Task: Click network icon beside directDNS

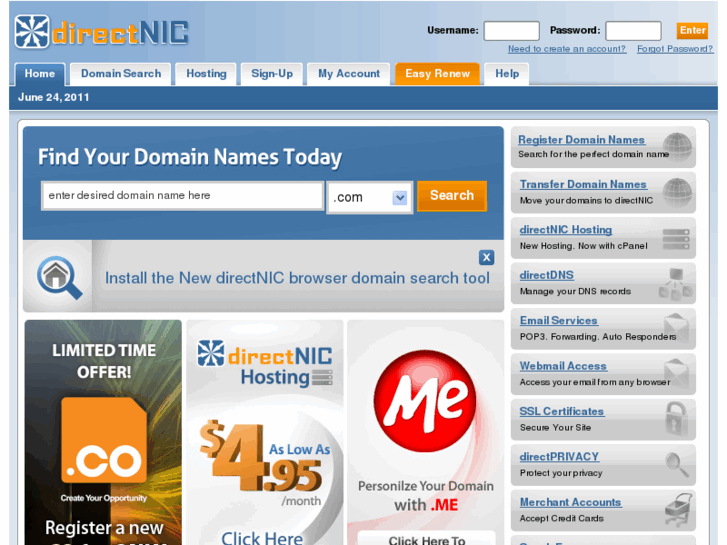Action: [676, 283]
